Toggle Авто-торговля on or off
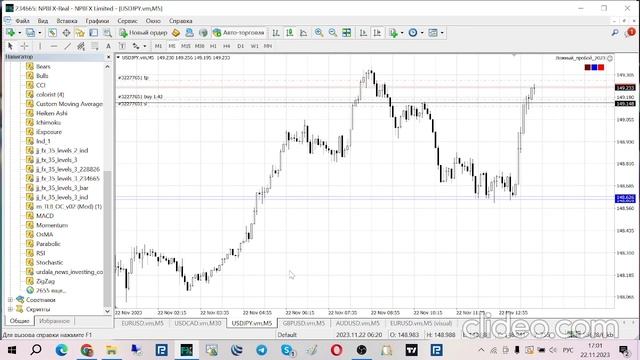 (238, 33)
